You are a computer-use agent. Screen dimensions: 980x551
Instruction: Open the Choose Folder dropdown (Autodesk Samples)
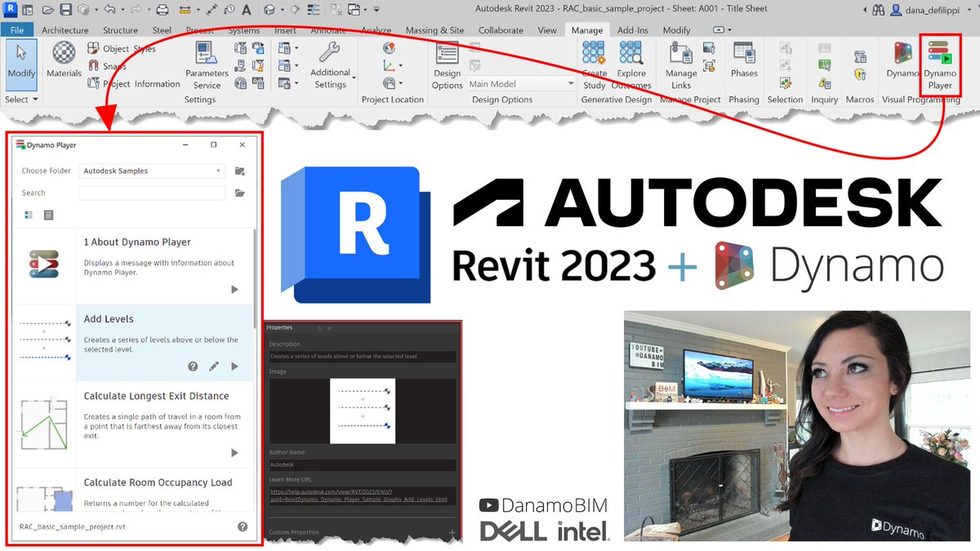coord(152,171)
